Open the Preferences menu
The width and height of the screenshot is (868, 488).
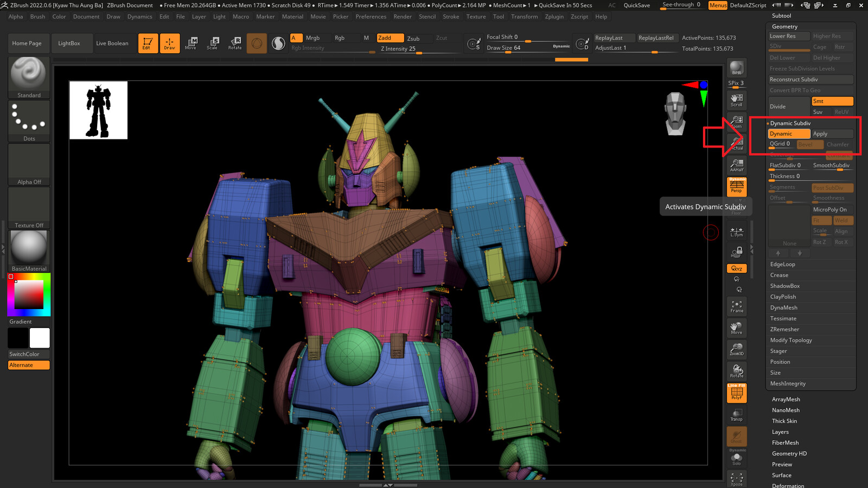point(371,17)
